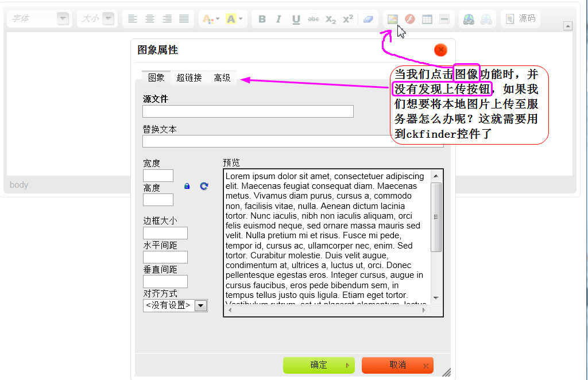The width and height of the screenshot is (588, 380).
Task: Click preview scrollbar down arrow
Action: 436,298
